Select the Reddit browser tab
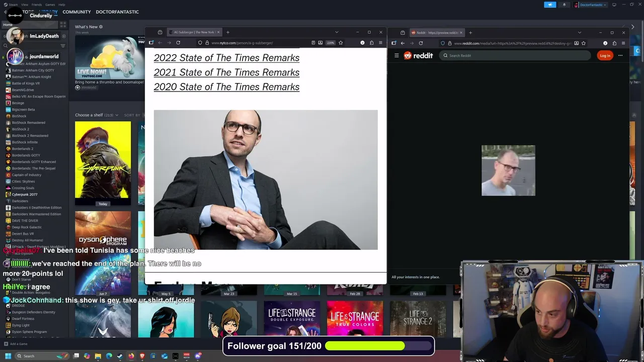Image resolution: width=644 pixels, height=362 pixels. click(x=438, y=33)
